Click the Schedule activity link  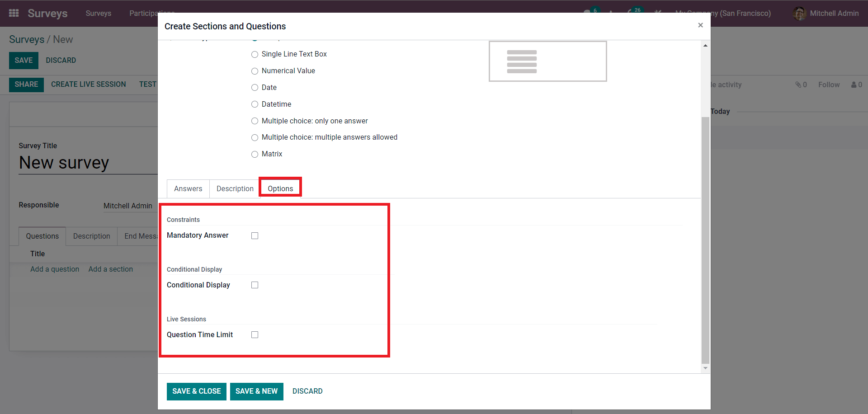726,85
